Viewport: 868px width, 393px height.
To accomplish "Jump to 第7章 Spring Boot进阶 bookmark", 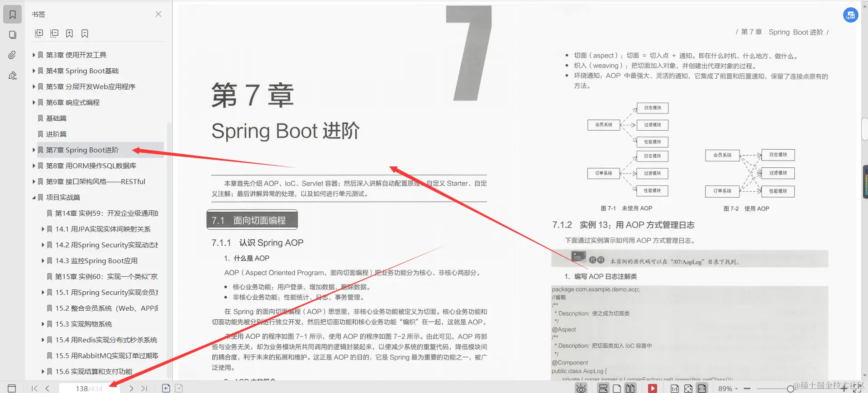I will [x=82, y=150].
